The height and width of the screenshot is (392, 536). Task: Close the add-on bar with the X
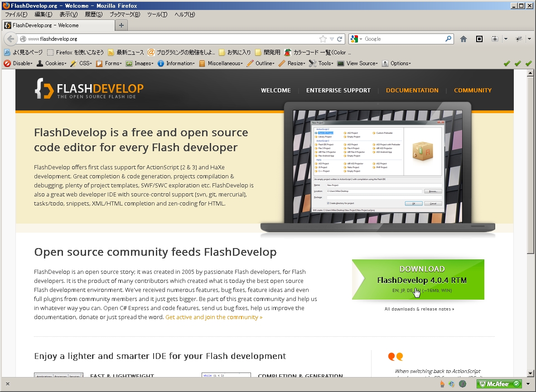(8, 384)
